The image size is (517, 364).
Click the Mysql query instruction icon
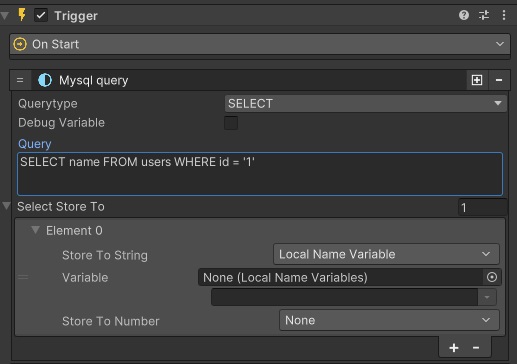(x=45, y=80)
